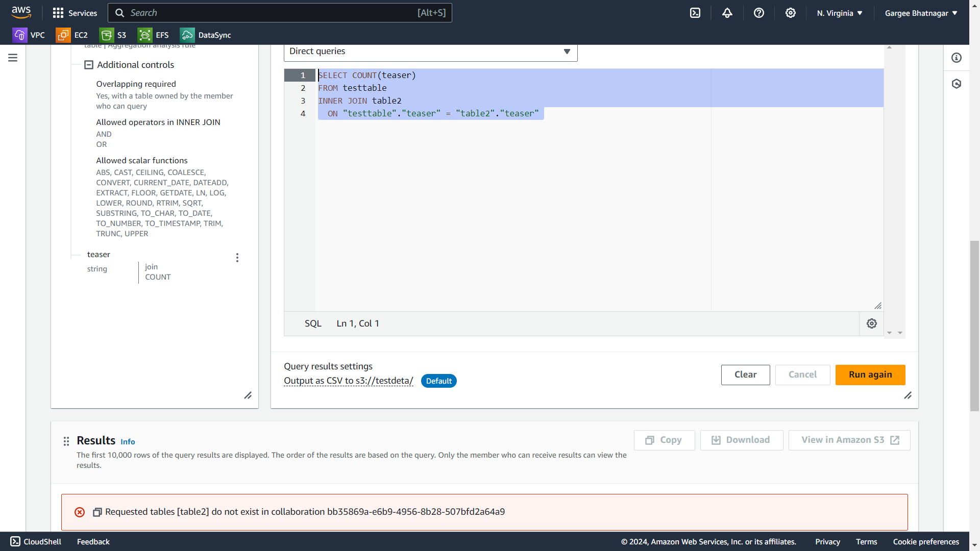The width and height of the screenshot is (980, 551).
Task: Open the Gargee Bhatnagar account menu
Action: click(921, 13)
